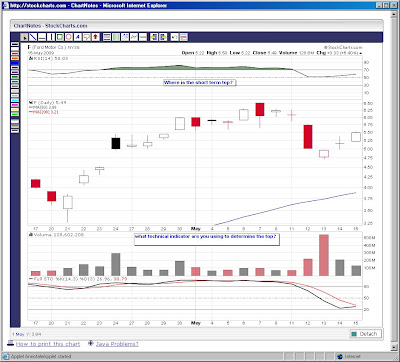Select the 'Where is the short term top?' annotation
The width and height of the screenshot is (400, 362).
(x=200, y=82)
